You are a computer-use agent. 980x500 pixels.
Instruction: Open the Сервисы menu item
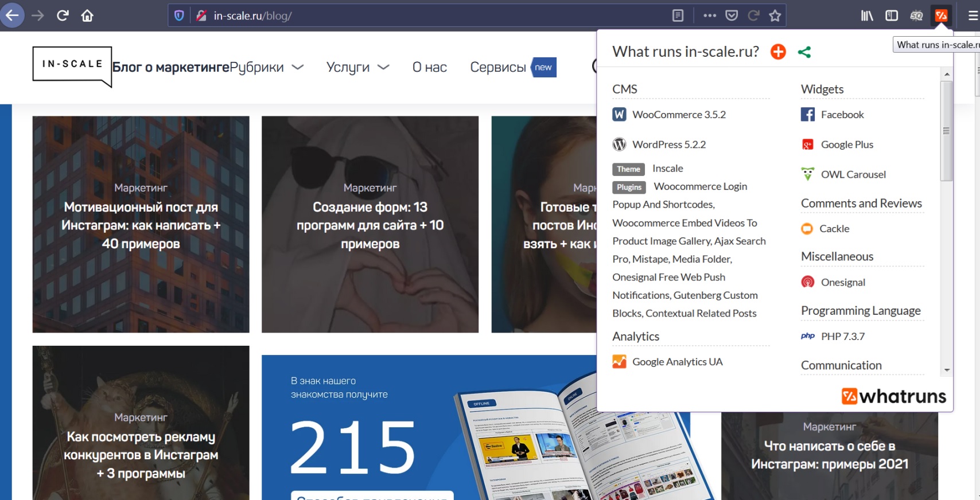[497, 67]
